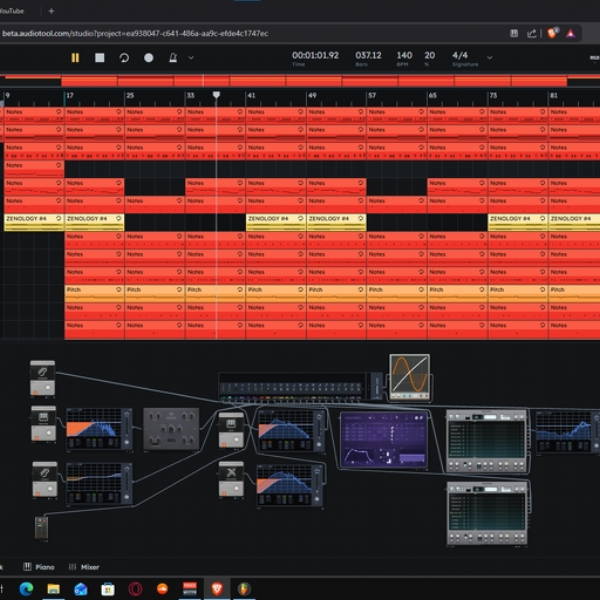
Task: Switch to the YouTube browser tab
Action: point(12,11)
